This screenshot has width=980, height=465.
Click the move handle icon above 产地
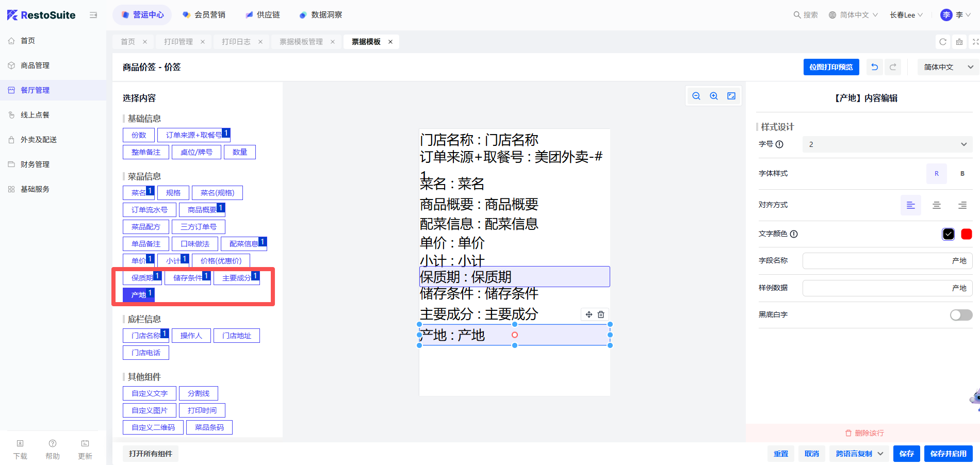coord(589,314)
